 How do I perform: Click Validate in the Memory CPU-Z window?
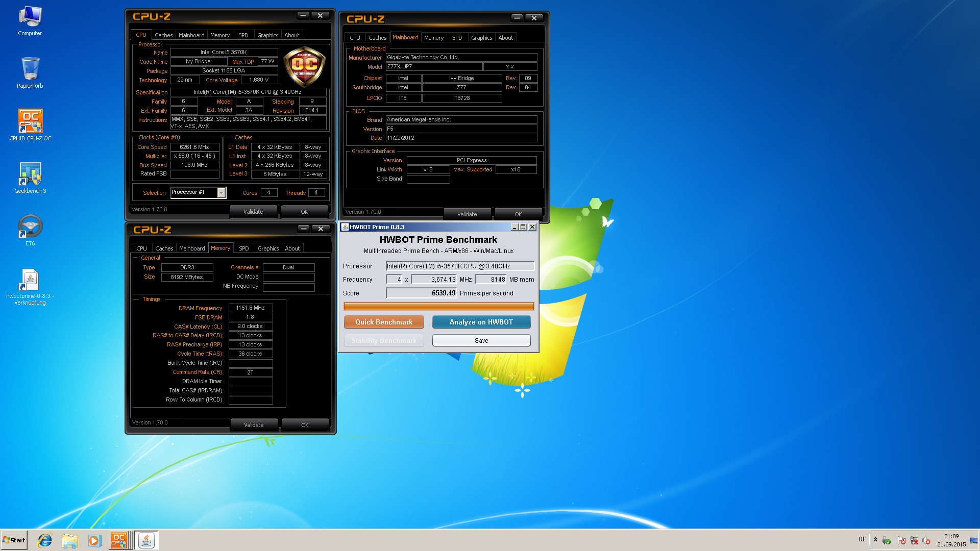coord(254,425)
